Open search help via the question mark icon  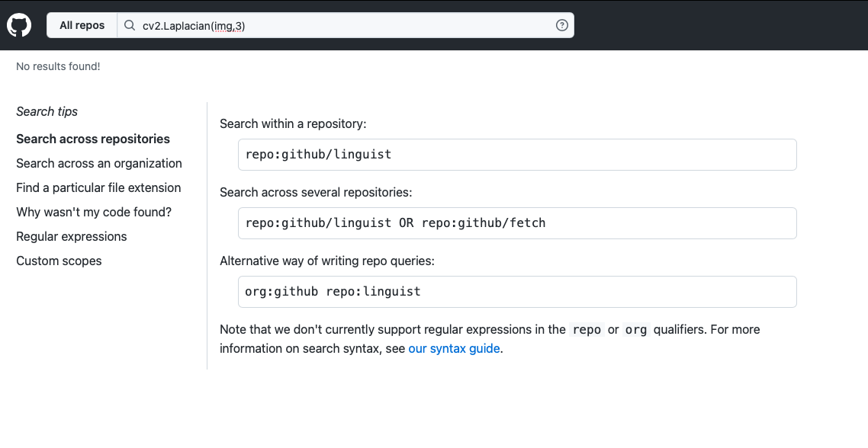pos(562,25)
